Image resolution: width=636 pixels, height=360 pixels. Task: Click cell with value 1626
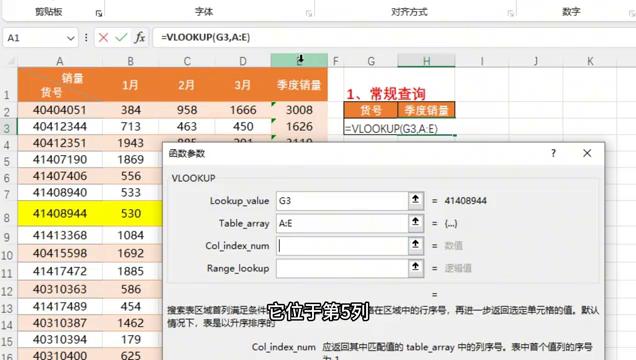click(x=299, y=126)
